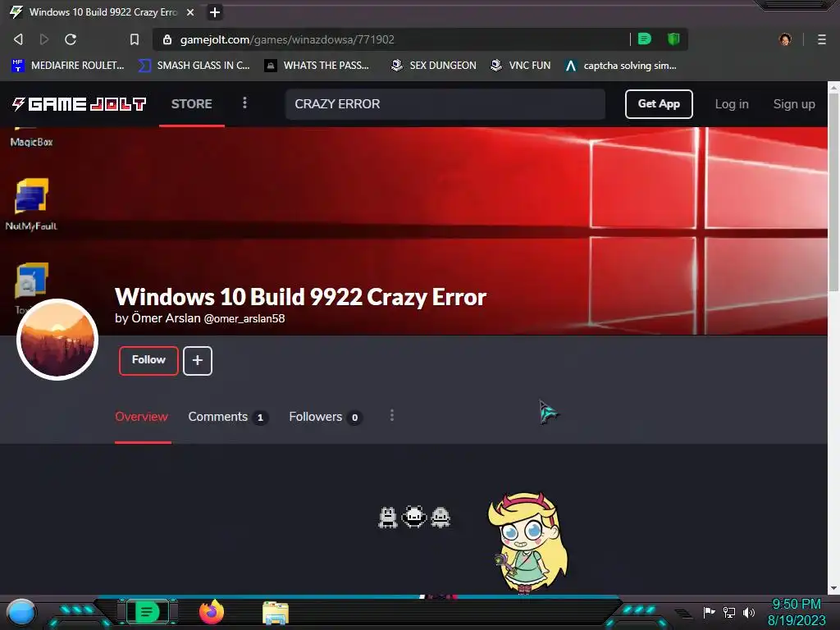Viewport: 840px width, 630px height.
Task: Click the scrollbar down arrow
Action: click(x=833, y=587)
